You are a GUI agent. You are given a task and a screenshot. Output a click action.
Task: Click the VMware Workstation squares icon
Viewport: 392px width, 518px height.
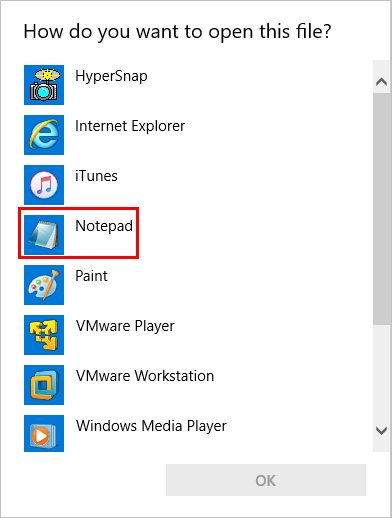[x=44, y=385]
